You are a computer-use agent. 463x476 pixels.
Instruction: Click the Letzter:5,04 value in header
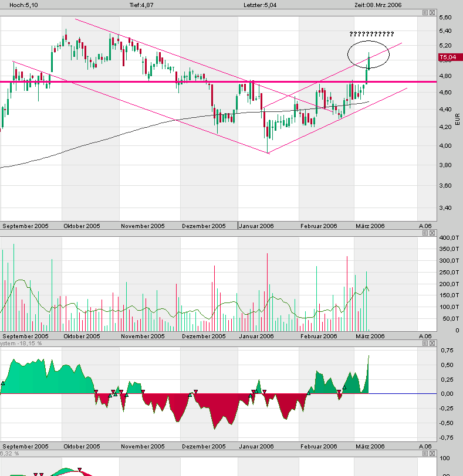260,5
